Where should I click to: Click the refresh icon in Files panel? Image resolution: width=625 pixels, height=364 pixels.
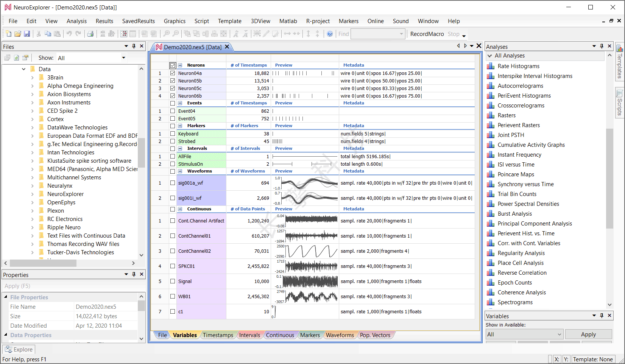point(16,58)
